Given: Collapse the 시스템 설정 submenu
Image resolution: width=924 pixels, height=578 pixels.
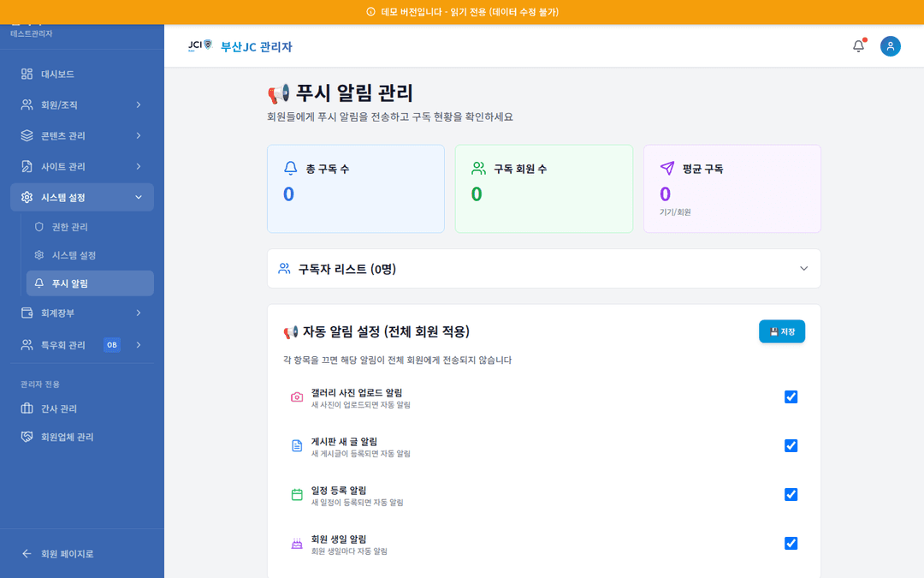Looking at the screenshot, I should (x=82, y=197).
